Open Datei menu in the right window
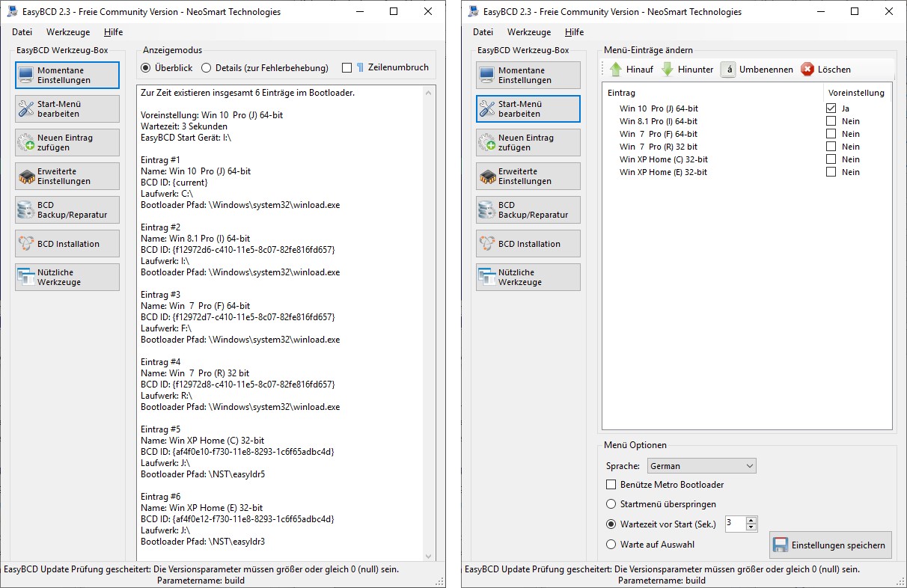This screenshot has width=907, height=588. pyautogui.click(x=483, y=32)
